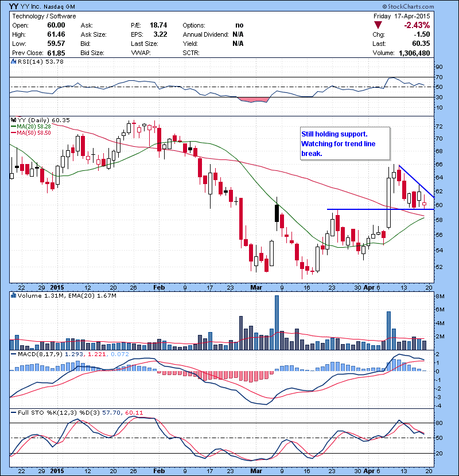Click the P/E value 18.74
Screen dimensions: 459x476
coord(158,25)
